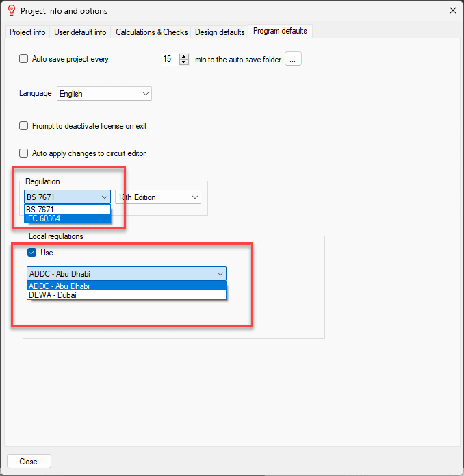Image resolution: width=464 pixels, height=476 pixels.
Task: Select the Design defaults tab
Action: (x=220, y=32)
